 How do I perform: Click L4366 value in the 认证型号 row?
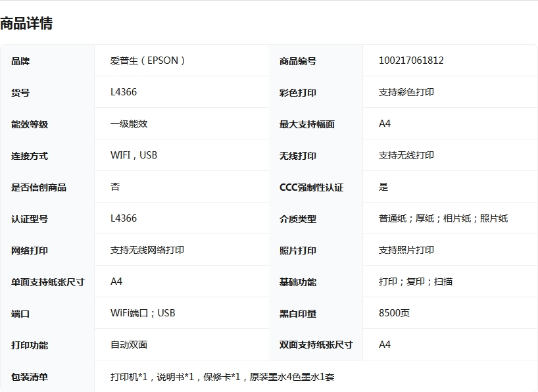click(x=124, y=218)
